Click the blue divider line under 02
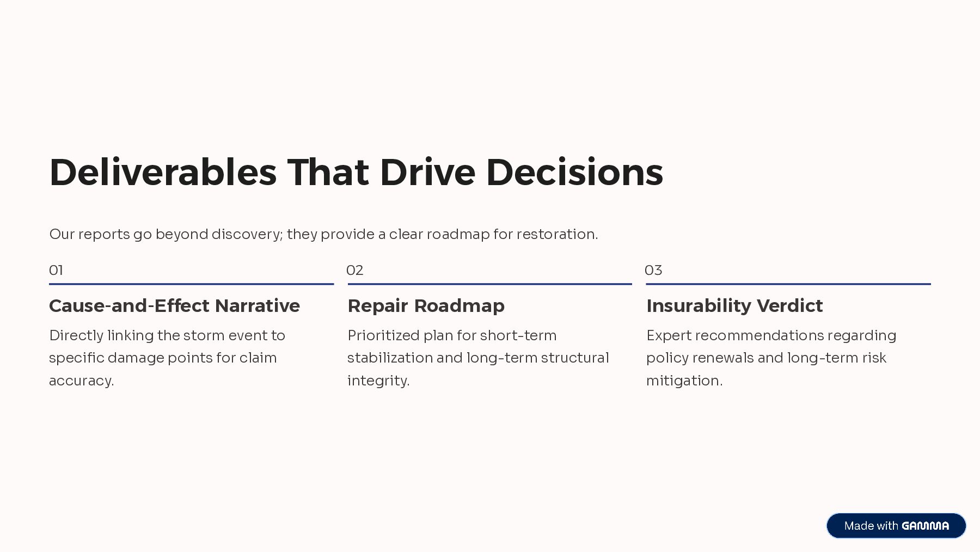This screenshot has height=552, width=980. (x=489, y=284)
